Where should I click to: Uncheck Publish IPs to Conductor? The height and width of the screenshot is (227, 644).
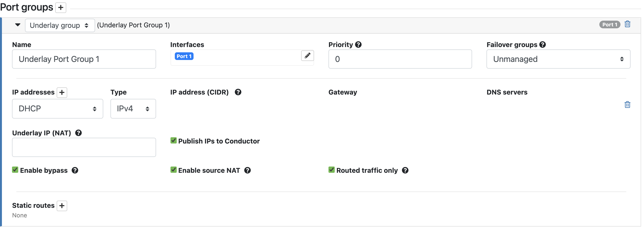[174, 141]
